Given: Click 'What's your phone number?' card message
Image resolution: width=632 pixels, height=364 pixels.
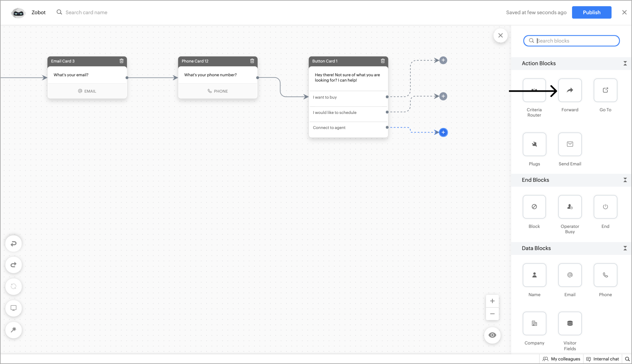Looking at the screenshot, I should tap(210, 75).
